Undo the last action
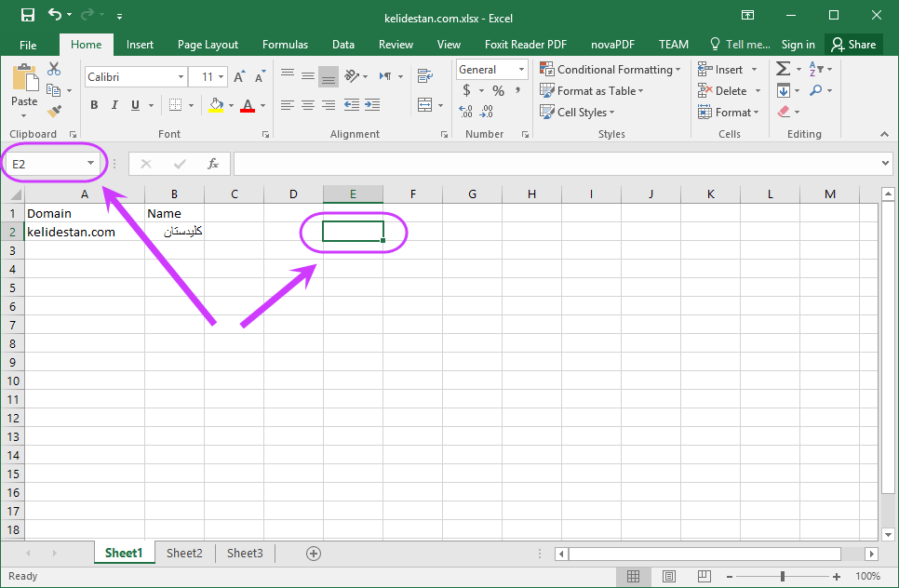Image resolution: width=899 pixels, height=588 pixels. [x=55, y=15]
